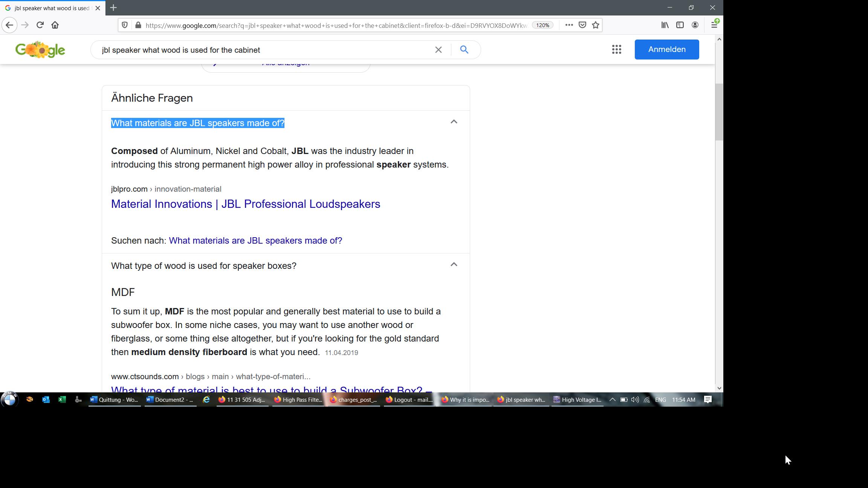Clear the search box text
Image resolution: width=868 pixels, height=488 pixels.
pyautogui.click(x=438, y=50)
